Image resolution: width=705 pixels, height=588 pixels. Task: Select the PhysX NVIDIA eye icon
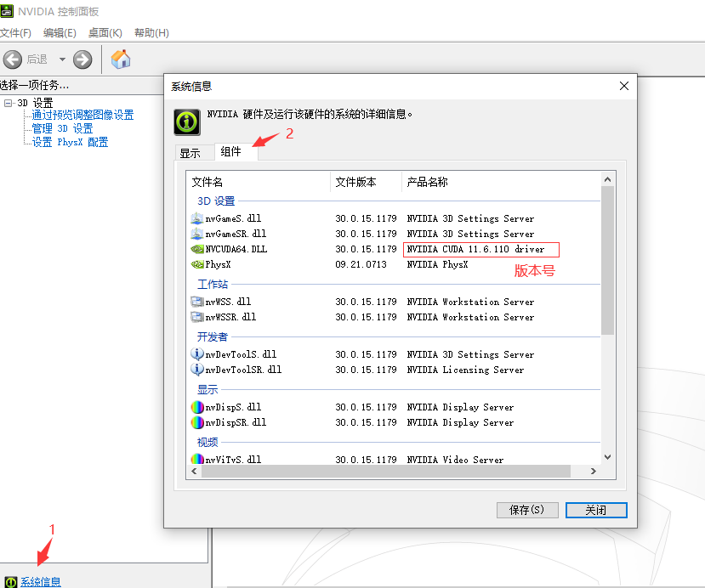point(197,264)
